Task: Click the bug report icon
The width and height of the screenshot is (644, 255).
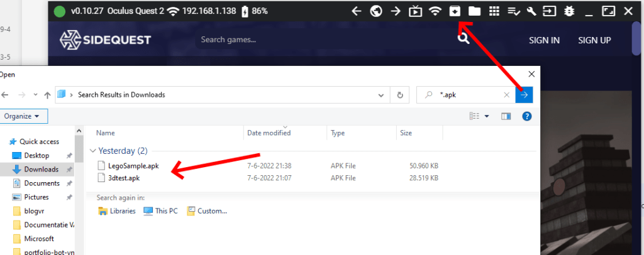Action: (x=570, y=11)
